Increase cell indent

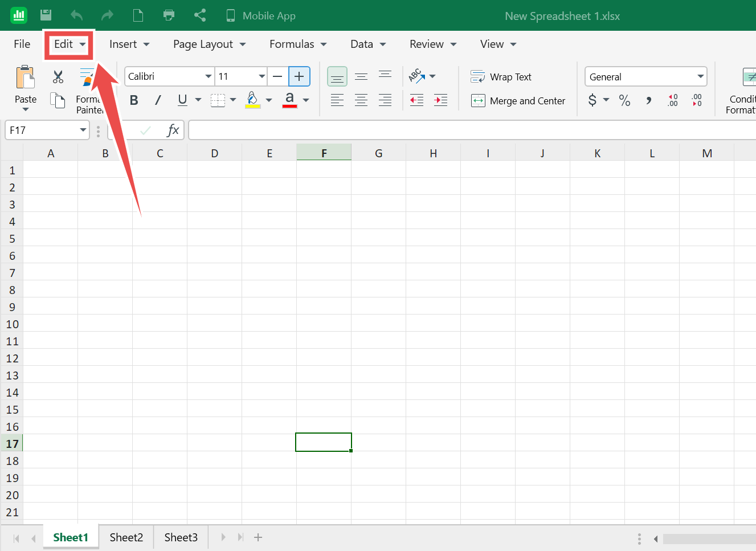point(441,100)
